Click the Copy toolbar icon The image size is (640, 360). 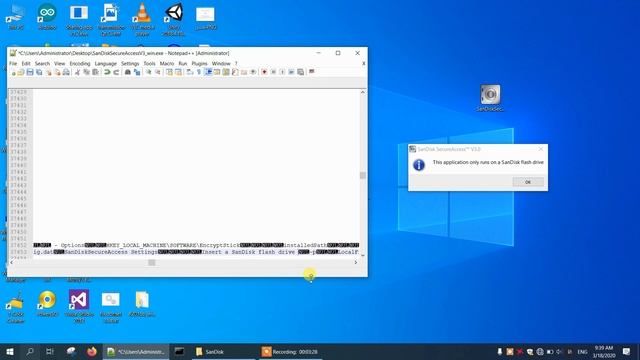click(x=86, y=72)
